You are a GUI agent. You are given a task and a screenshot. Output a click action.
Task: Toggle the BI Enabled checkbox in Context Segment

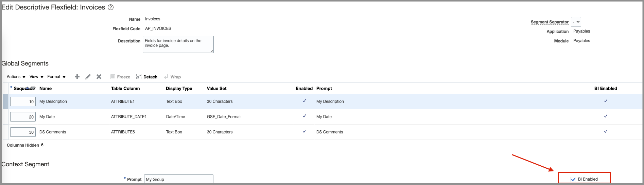[x=573, y=179]
